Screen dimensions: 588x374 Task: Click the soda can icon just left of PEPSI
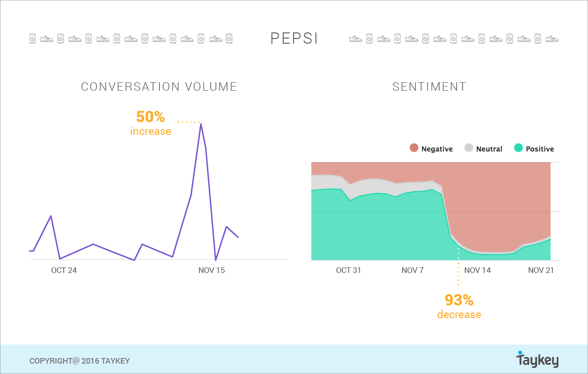tap(229, 39)
